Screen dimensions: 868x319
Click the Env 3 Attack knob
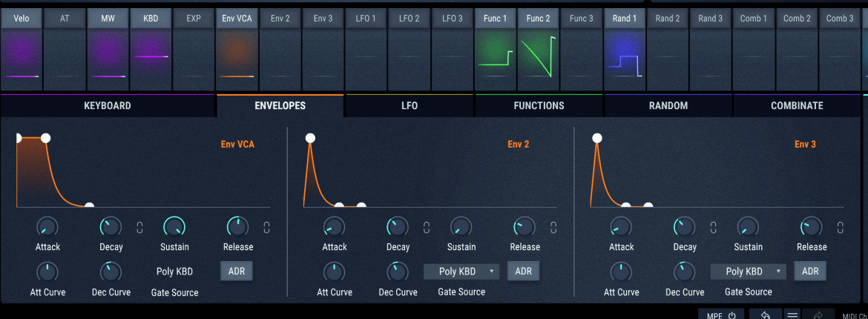[621, 226]
